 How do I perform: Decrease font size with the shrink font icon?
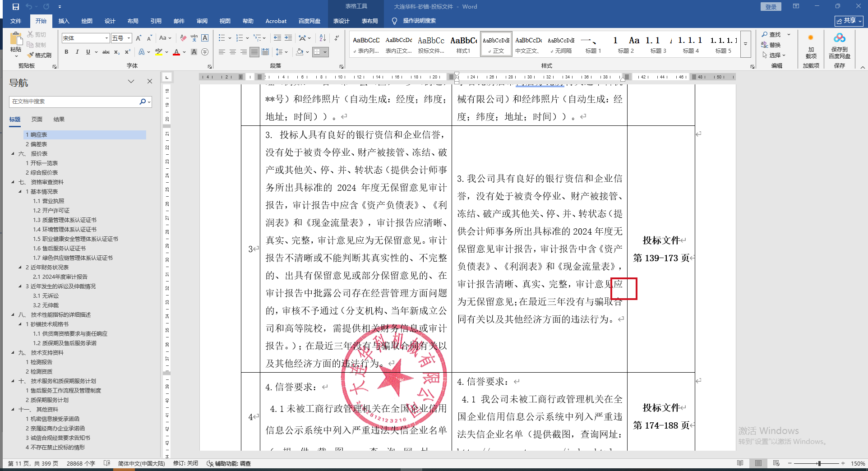coord(148,38)
